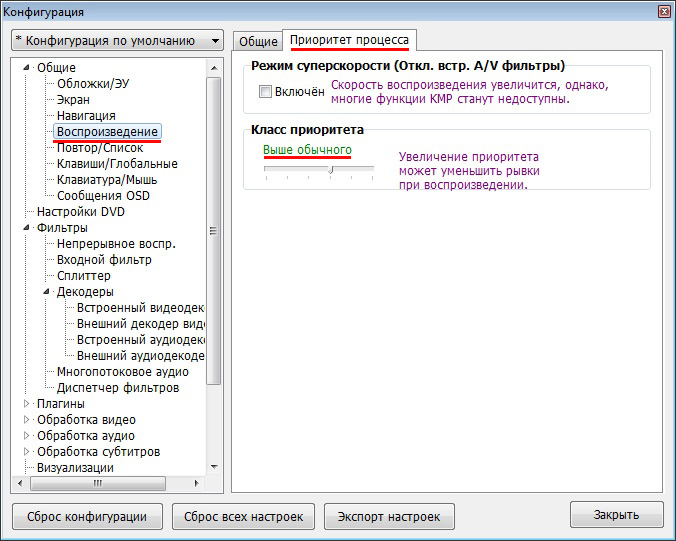Select the Плагины tree label
Screen dimensions: 676x541
60,403
